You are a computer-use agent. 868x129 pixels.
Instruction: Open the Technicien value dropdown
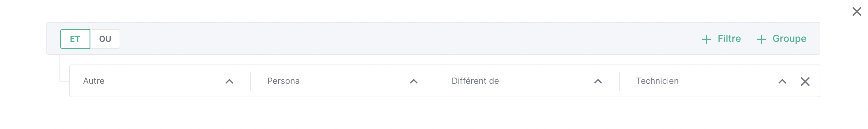[708, 81]
